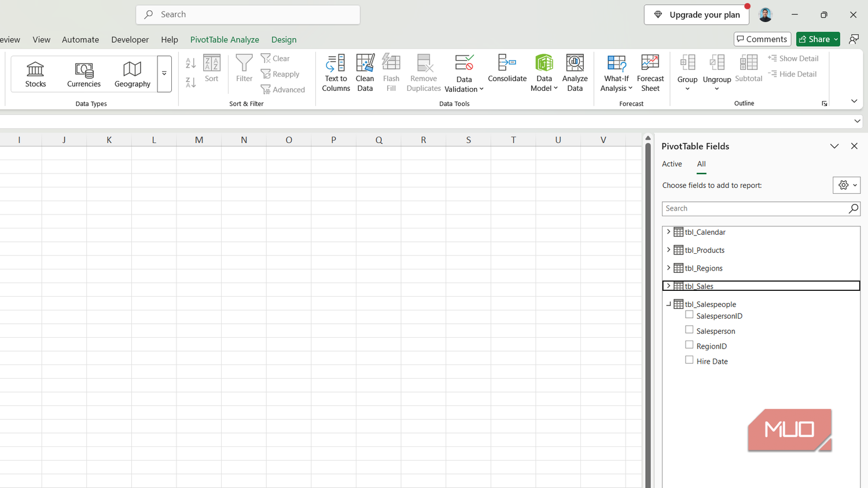868x488 pixels.
Task: Expand the Data Types gallery
Action: [164, 74]
